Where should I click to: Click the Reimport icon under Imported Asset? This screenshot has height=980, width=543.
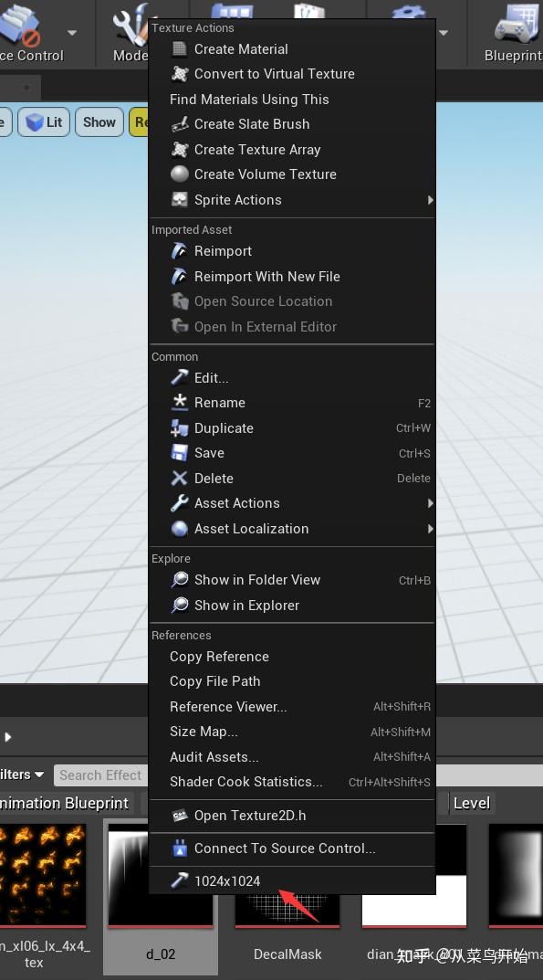[180, 250]
